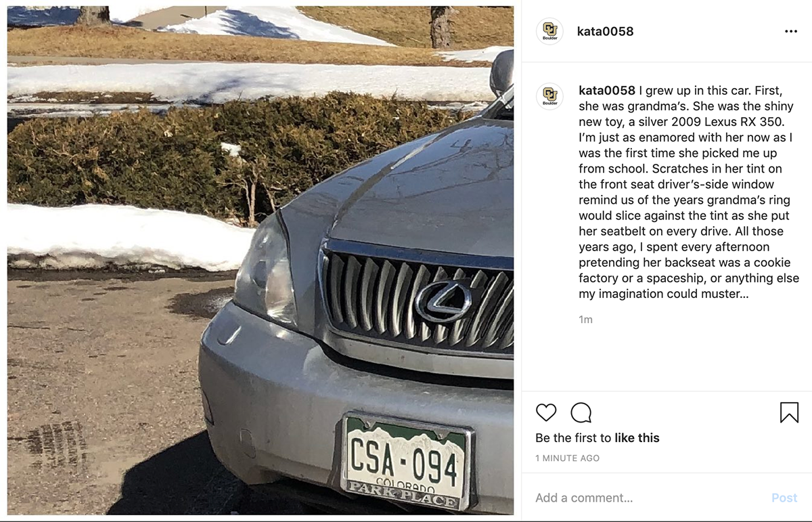Select the car's headlight in the photo
The height and width of the screenshot is (522, 812).
tap(265, 269)
